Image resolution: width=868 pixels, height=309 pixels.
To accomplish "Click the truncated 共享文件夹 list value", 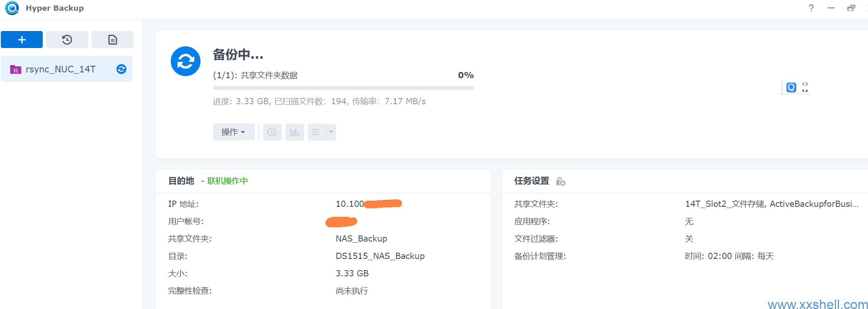I will 771,204.
